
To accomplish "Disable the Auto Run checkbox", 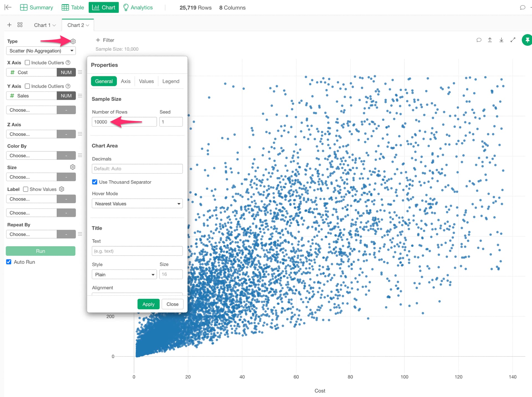I will [x=9, y=262].
